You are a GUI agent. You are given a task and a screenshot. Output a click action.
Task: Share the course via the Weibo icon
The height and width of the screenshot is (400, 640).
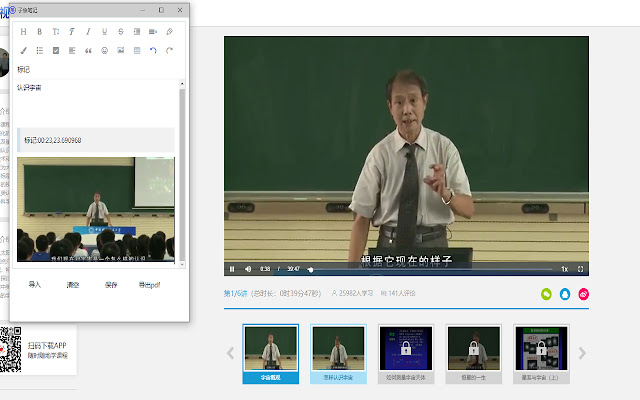(584, 294)
